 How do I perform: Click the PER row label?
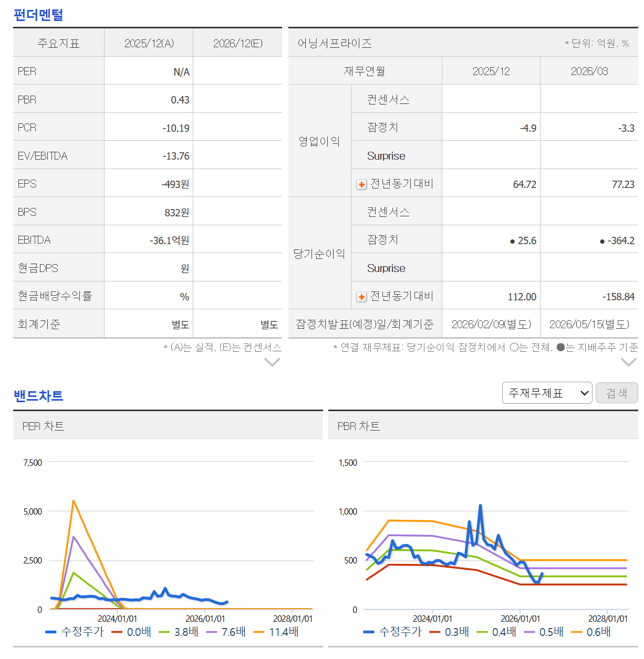tap(27, 71)
